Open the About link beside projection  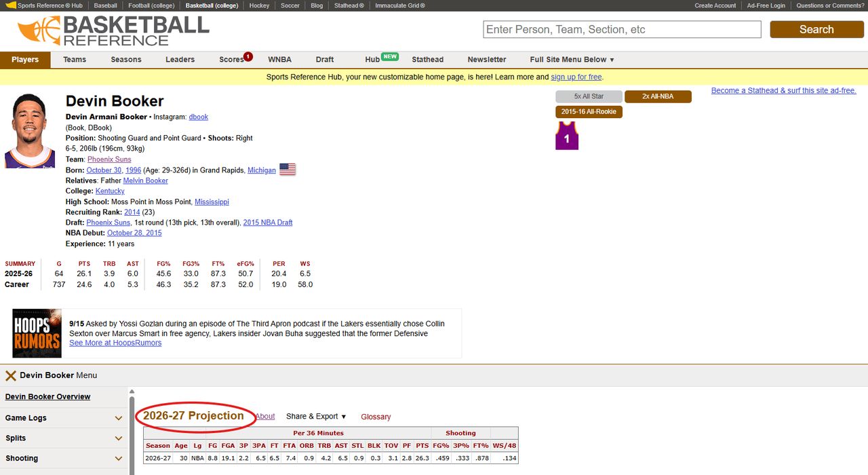(x=264, y=417)
